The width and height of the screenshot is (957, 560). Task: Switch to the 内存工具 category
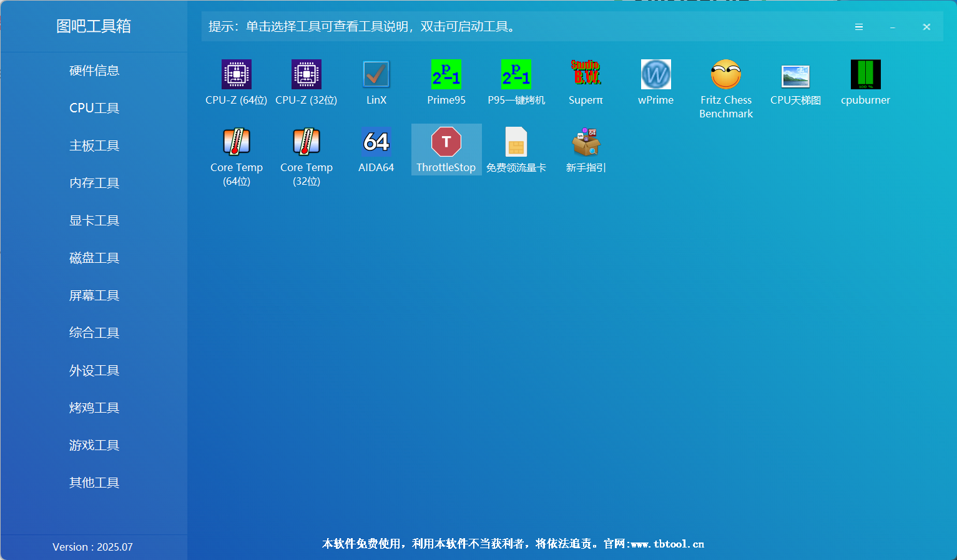pos(94,183)
